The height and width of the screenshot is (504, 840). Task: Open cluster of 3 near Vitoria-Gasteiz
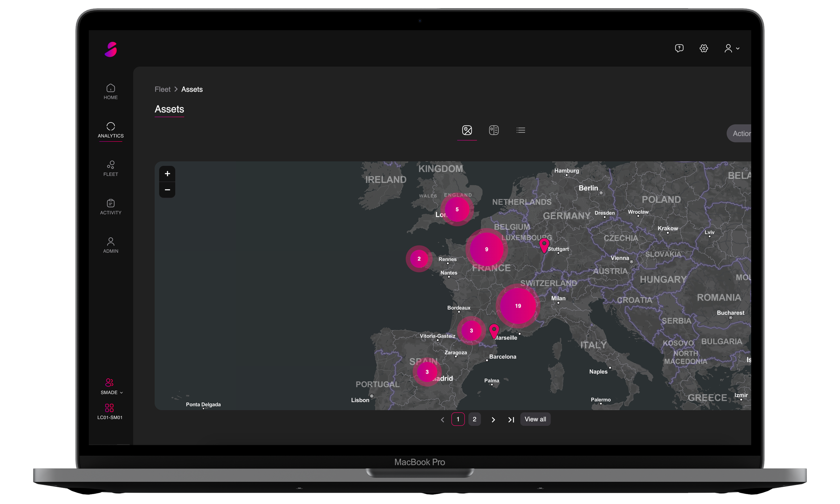pyautogui.click(x=471, y=331)
